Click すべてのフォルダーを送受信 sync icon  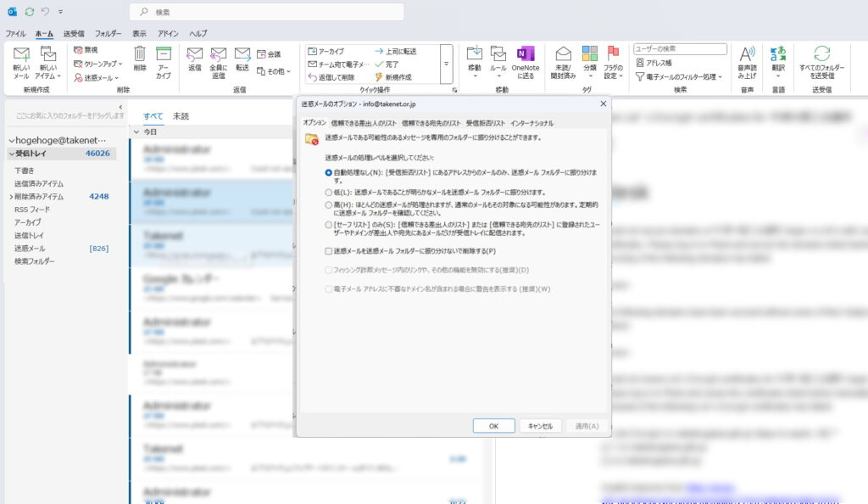tap(821, 55)
